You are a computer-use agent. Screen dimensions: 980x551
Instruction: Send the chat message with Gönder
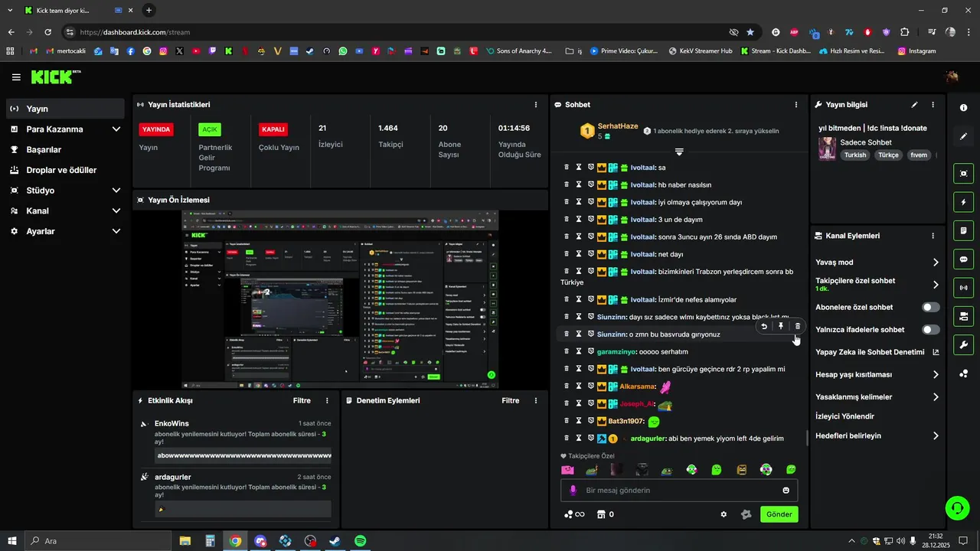coord(779,514)
